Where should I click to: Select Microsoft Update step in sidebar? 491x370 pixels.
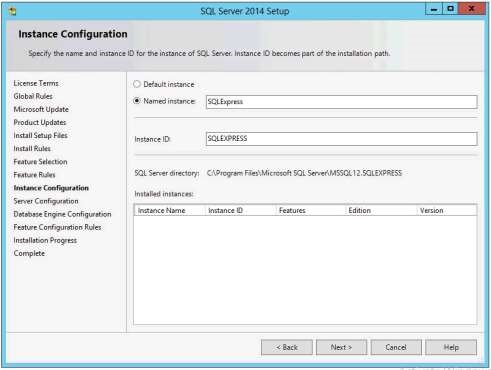41,109
